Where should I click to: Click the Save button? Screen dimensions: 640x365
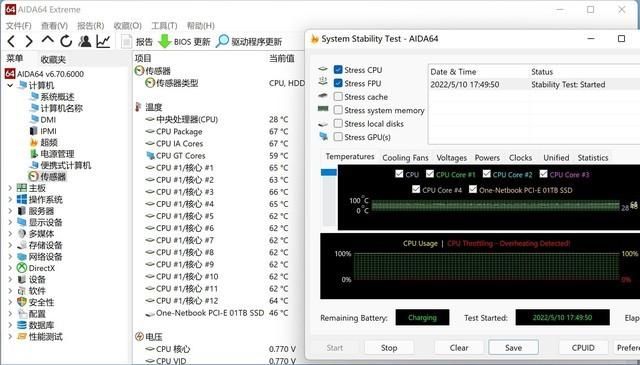(x=513, y=348)
